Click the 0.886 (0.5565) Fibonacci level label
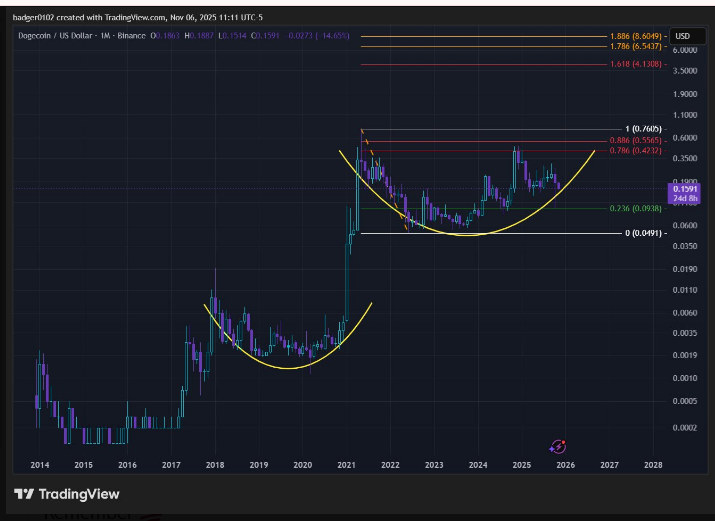 [x=634, y=141]
